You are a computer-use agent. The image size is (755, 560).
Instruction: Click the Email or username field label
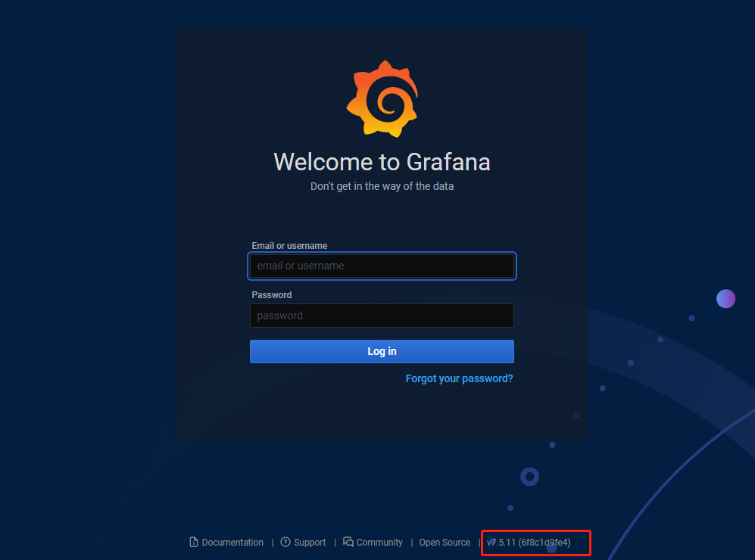[289, 245]
